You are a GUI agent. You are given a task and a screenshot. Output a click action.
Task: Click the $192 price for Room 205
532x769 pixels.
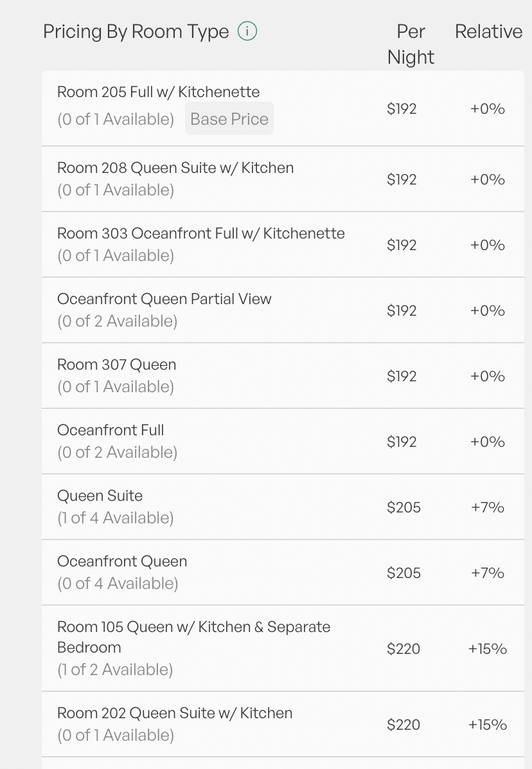coord(402,109)
